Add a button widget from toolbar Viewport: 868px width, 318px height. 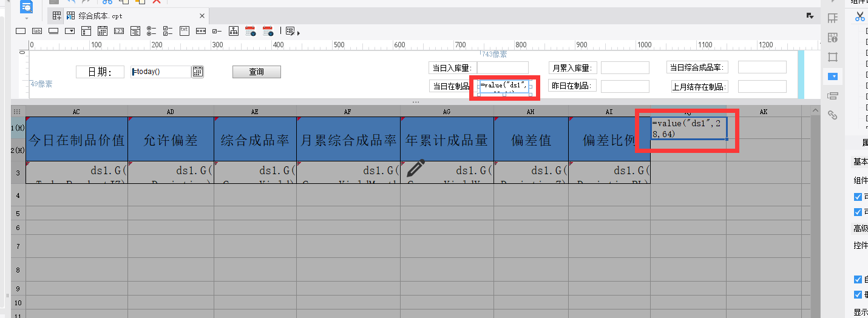pos(53,30)
